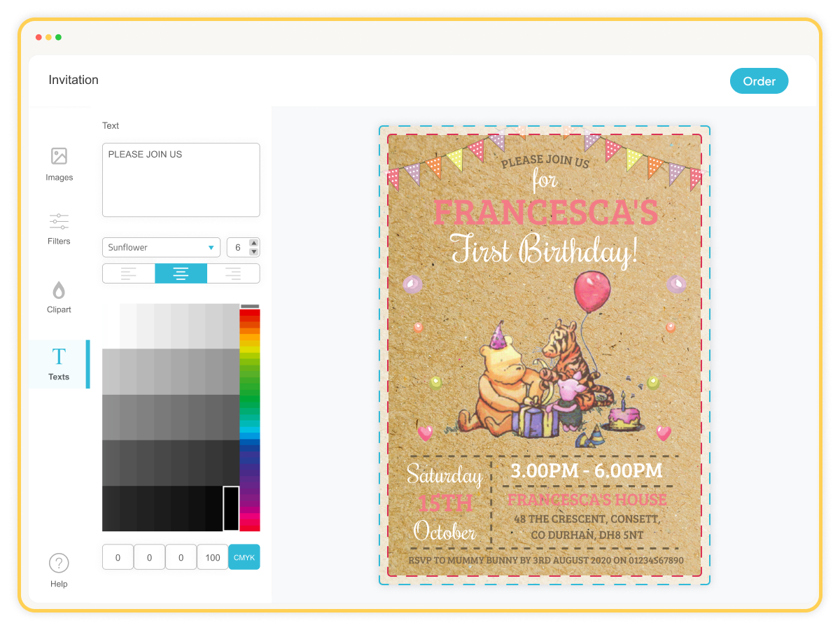Screen dimensions: 840x630
Task: Align text to the left
Action: 129,273
